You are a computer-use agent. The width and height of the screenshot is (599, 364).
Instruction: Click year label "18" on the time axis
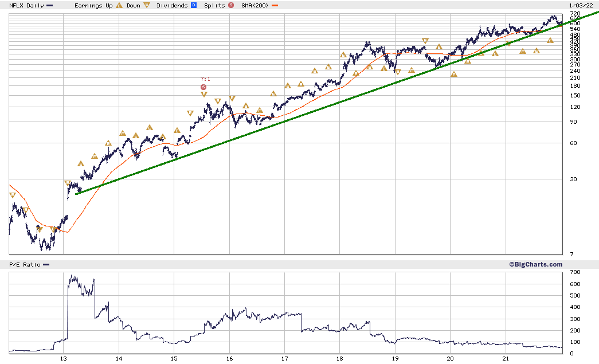pos(339,359)
